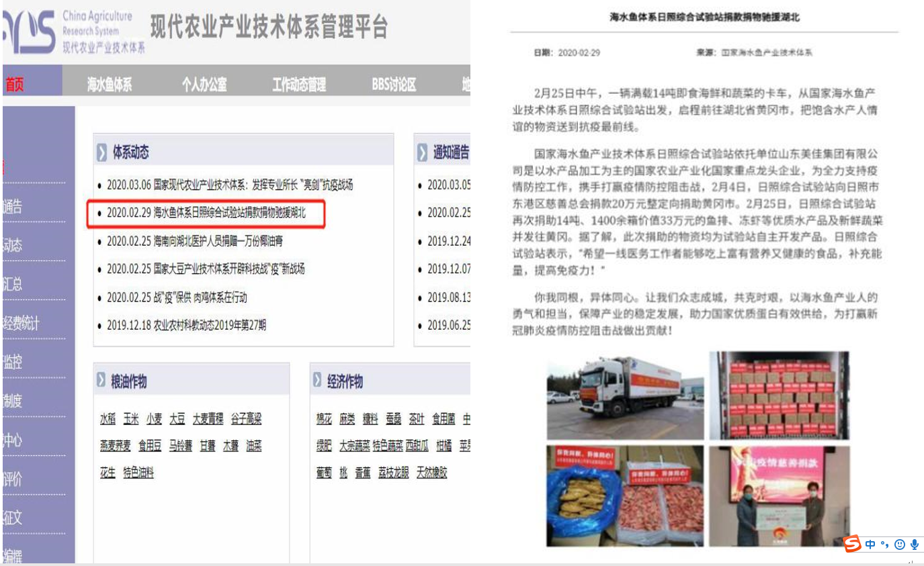Screen dimensions: 924x566
Task: Open the highlighted 2020.02.29 海水鱼体系 news link
Action: tap(206, 213)
